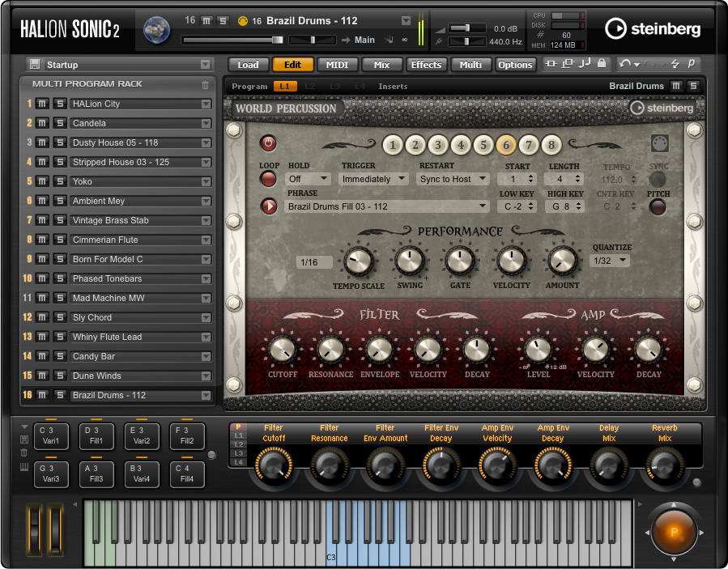Switch to the Mix tab

pyautogui.click(x=381, y=65)
